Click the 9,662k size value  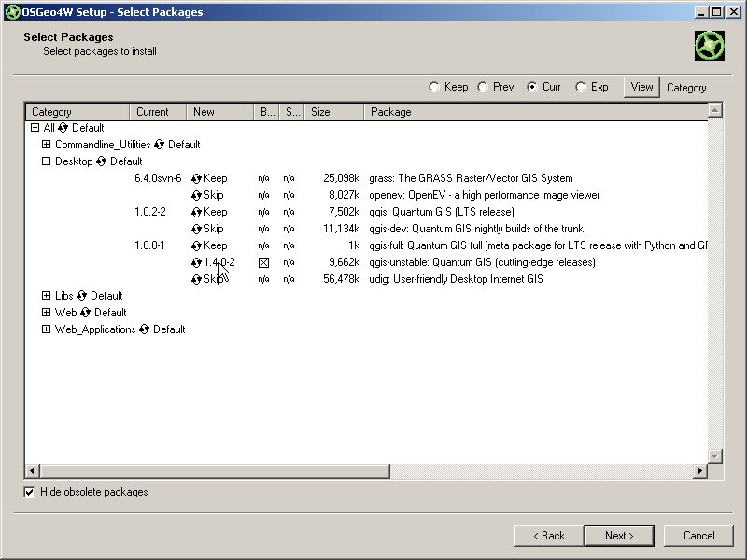click(344, 262)
